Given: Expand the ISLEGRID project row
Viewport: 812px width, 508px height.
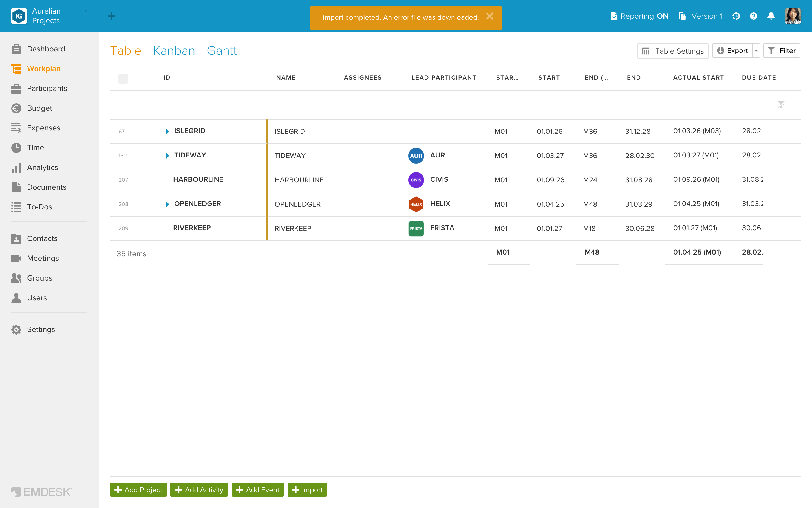Looking at the screenshot, I should point(167,131).
